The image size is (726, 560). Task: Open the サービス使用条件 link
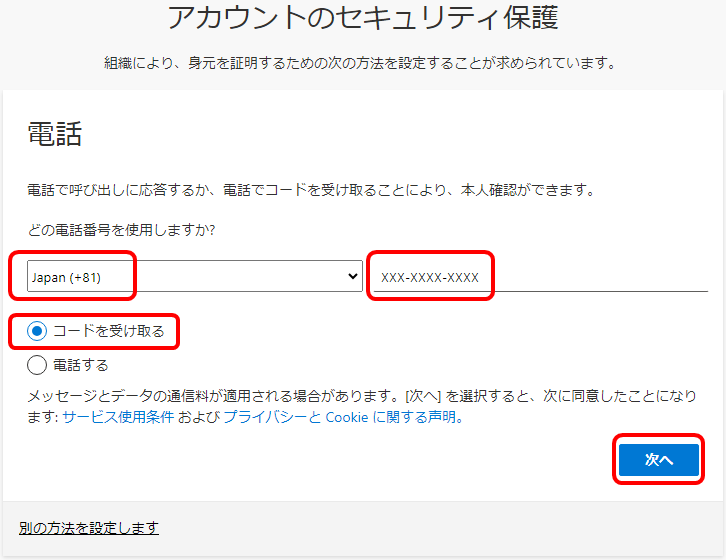click(x=118, y=417)
